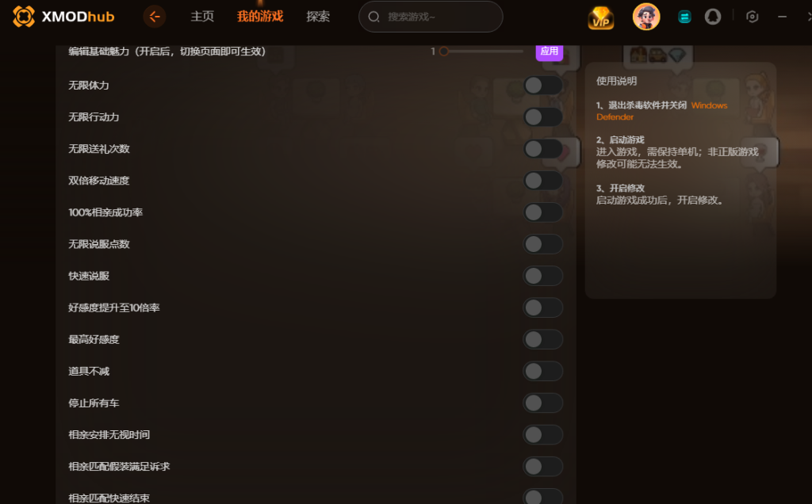Screen dimensions: 812x504
Task: Toggle the 道具不减 switch
Action: pos(542,371)
